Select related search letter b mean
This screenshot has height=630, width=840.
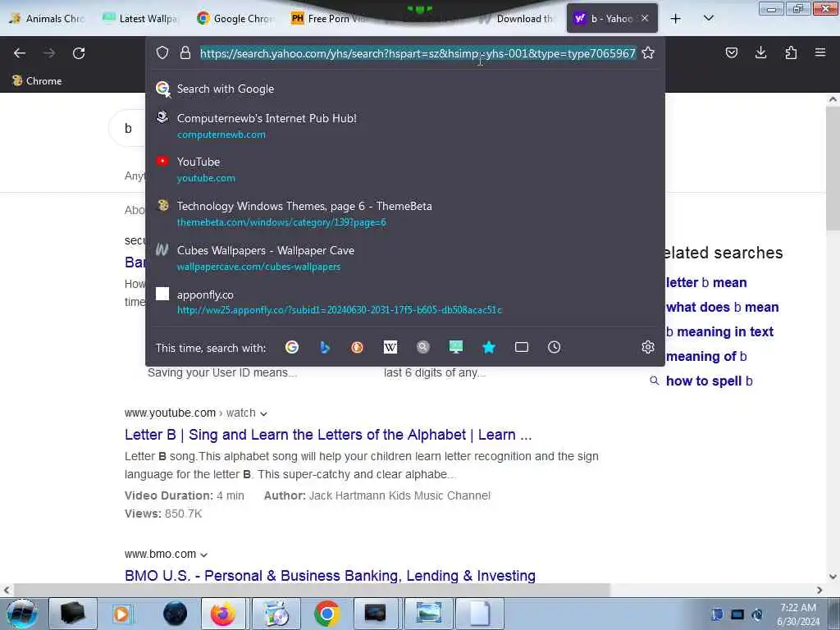tap(706, 282)
